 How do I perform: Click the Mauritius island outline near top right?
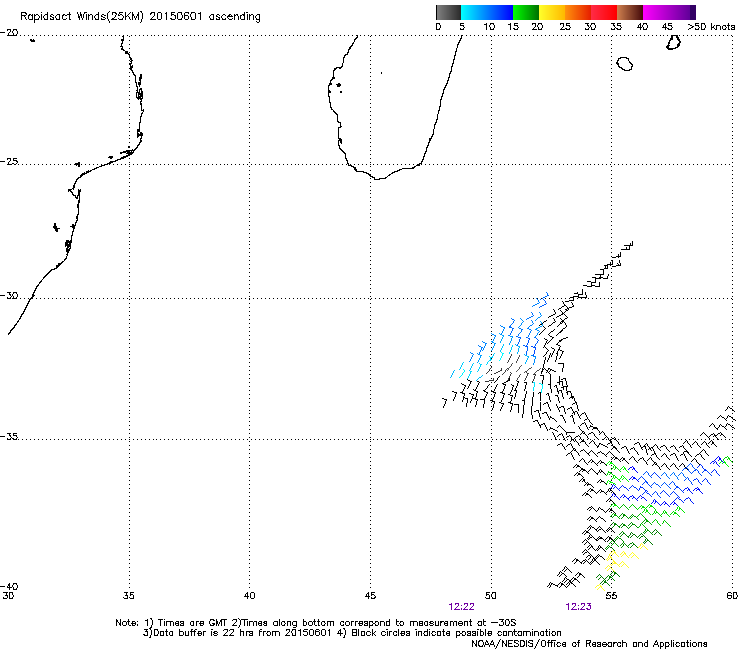coord(673,42)
